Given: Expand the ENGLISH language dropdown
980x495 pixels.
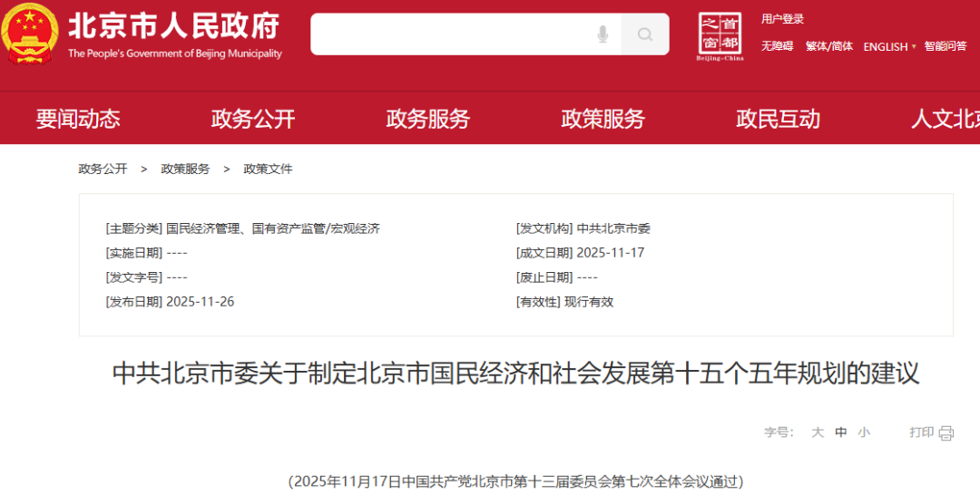Looking at the screenshot, I should (889, 46).
